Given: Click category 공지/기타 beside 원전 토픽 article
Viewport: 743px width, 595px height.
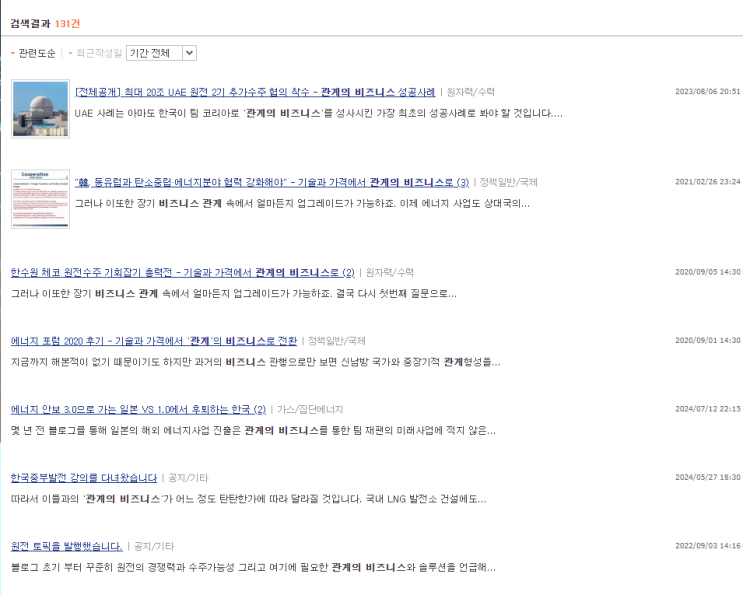Looking at the screenshot, I should 154,546.
